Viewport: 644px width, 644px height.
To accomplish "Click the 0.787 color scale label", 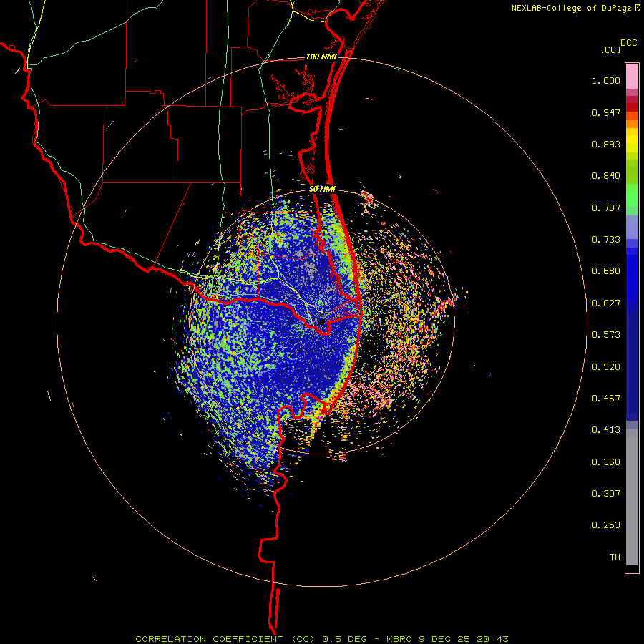I will [606, 208].
